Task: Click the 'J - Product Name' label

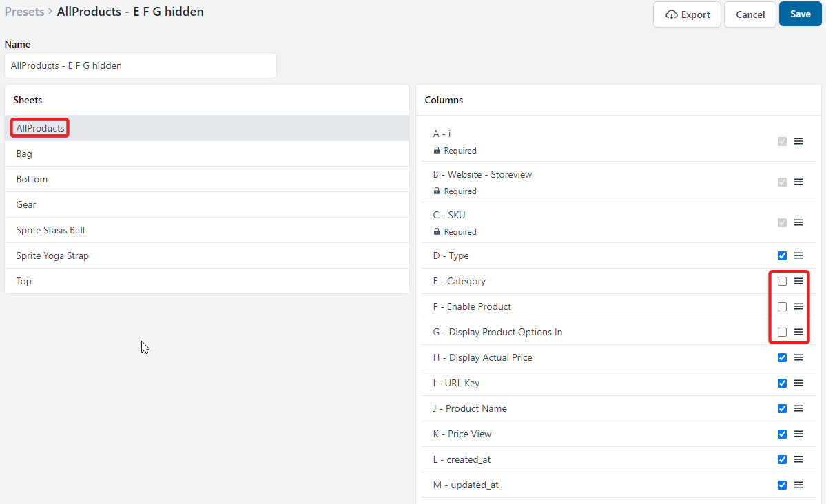Action: [470, 409]
